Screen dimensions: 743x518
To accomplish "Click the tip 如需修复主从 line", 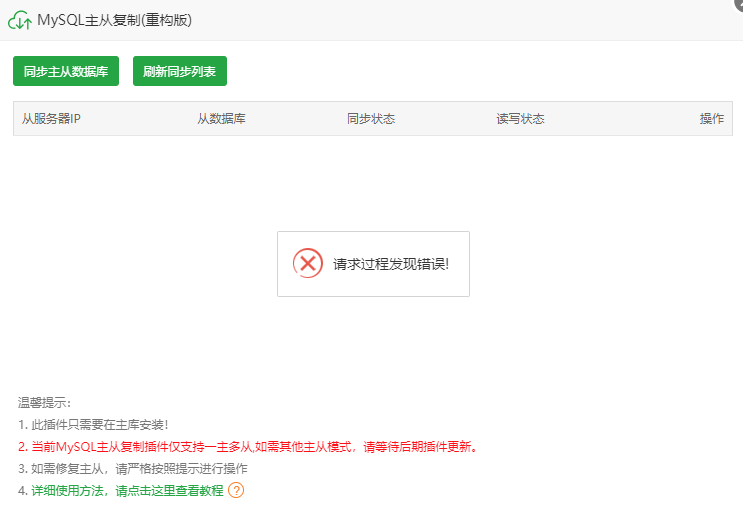I will [133, 469].
